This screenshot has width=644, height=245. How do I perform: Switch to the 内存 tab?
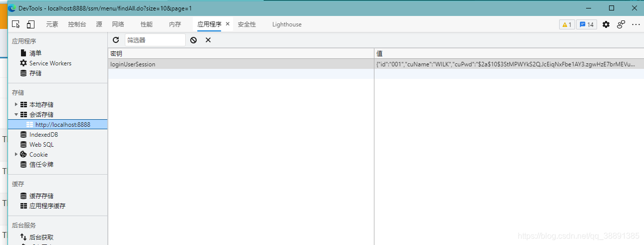point(175,24)
